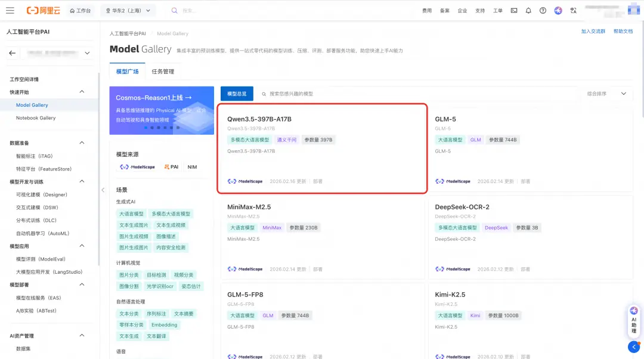The width and height of the screenshot is (644, 359).
Task: Open the floating AI 助理 assistant button
Action: point(634,320)
